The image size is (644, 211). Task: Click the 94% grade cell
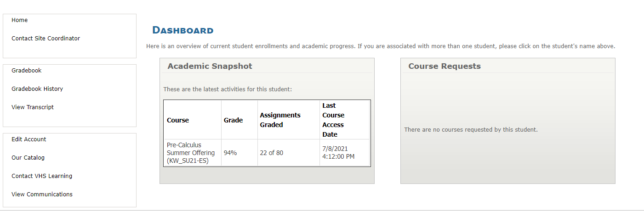[230, 153]
